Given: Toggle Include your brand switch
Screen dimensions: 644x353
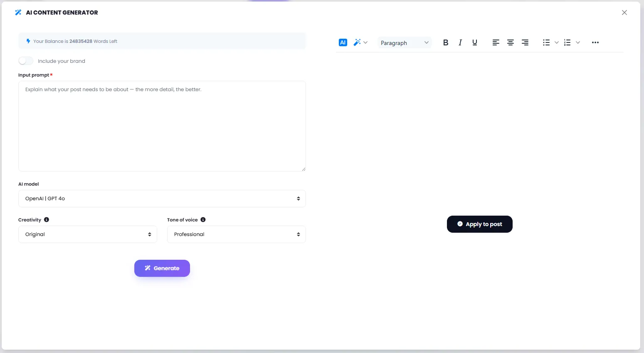Looking at the screenshot, I should coord(26,61).
